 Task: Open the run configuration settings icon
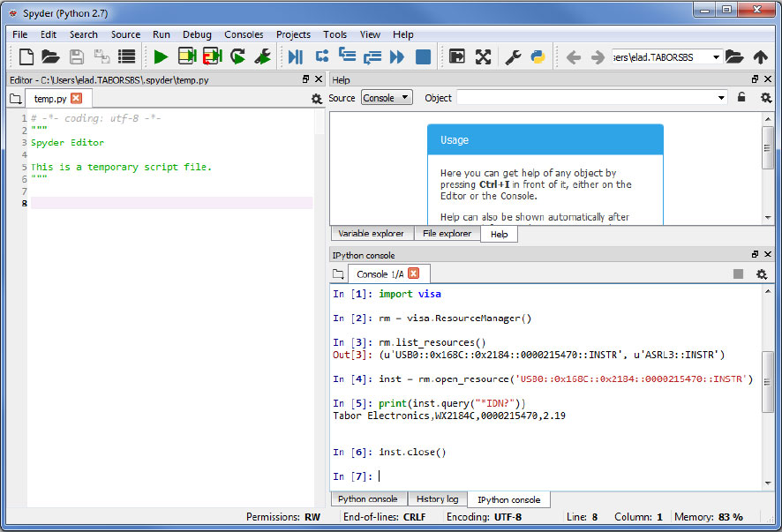click(263, 56)
